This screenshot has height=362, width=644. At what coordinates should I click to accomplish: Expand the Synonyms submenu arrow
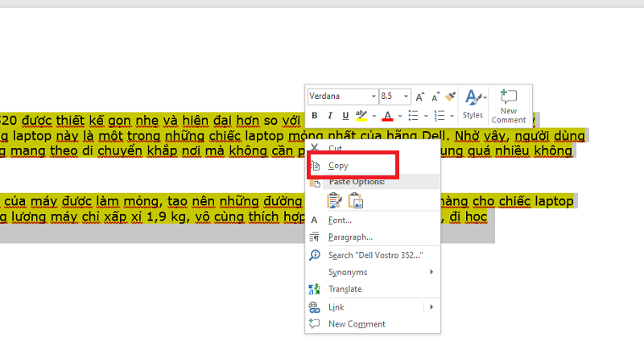pos(431,272)
